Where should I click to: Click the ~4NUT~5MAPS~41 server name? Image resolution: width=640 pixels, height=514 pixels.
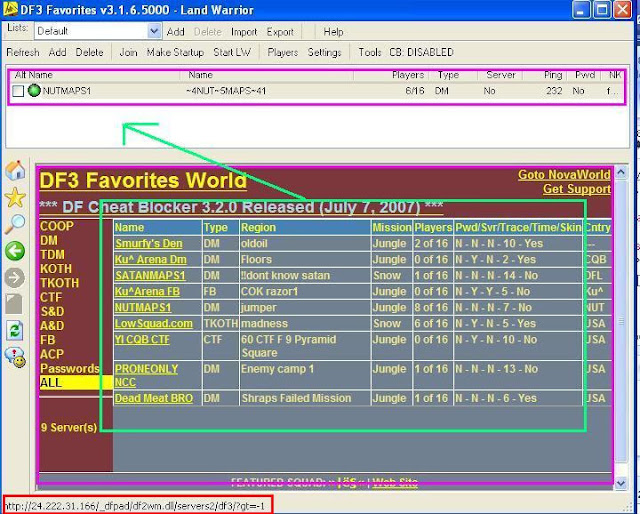click(226, 91)
